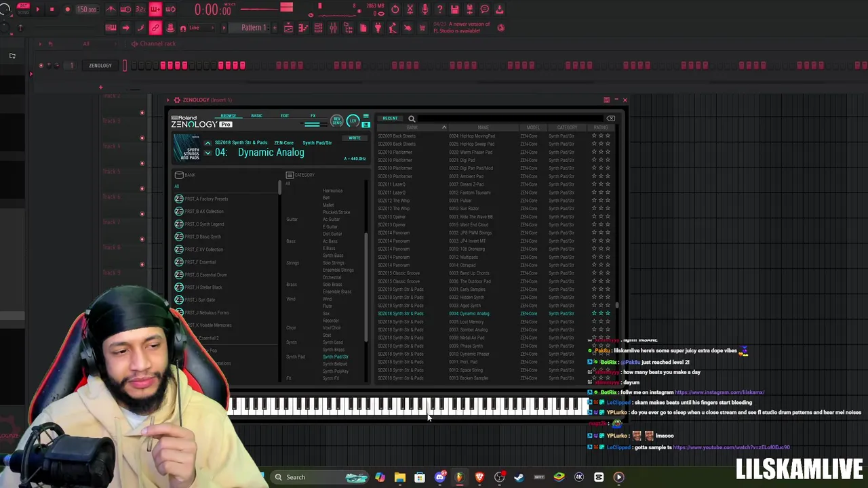The image size is (868, 488).
Task: Sort presets by BANK column header
Action: (412, 127)
